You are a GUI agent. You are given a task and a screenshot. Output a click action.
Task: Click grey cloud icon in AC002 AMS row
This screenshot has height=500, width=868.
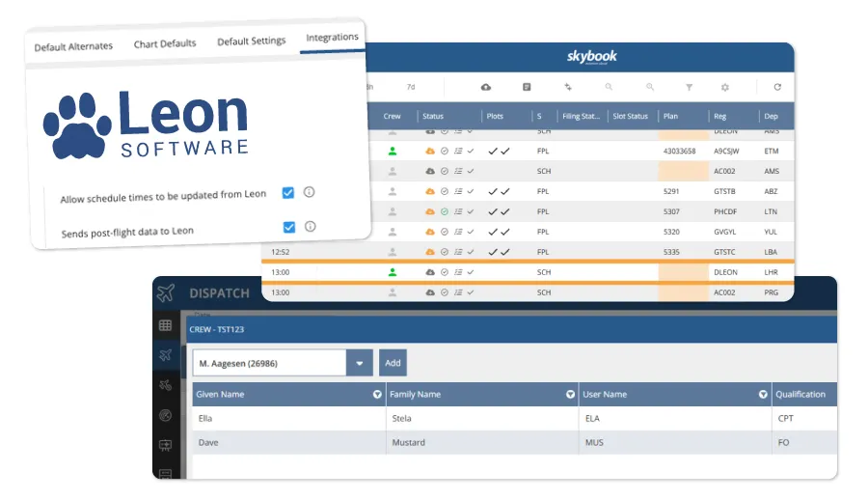click(429, 171)
